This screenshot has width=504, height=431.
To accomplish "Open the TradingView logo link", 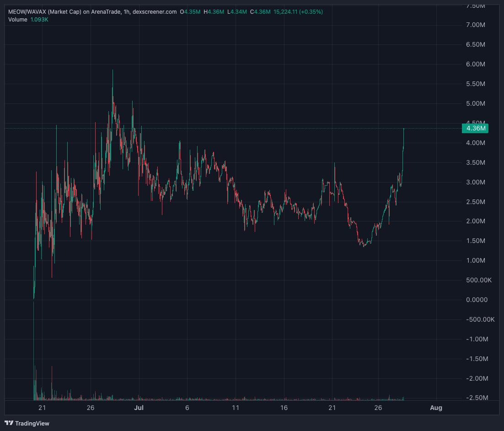I will [x=27, y=423].
